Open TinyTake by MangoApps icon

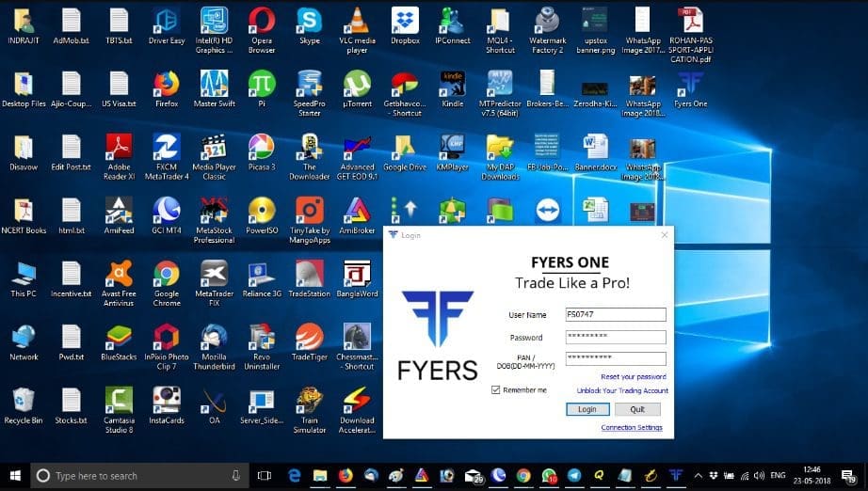310,220
